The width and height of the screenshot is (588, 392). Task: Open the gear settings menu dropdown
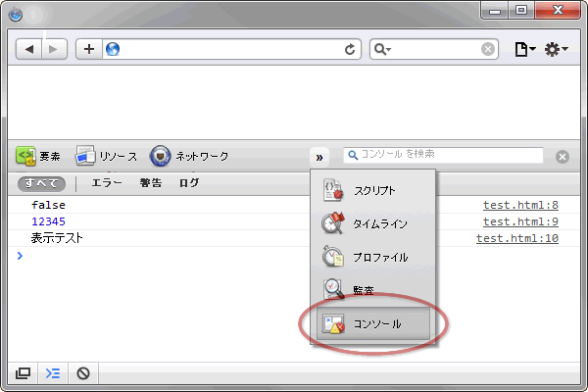556,49
